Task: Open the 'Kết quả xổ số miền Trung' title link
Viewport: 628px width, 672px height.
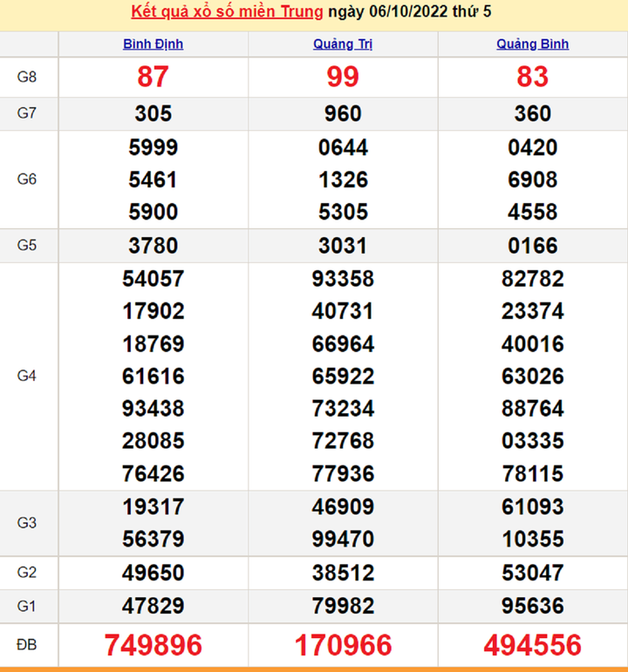Action: pyautogui.click(x=225, y=12)
